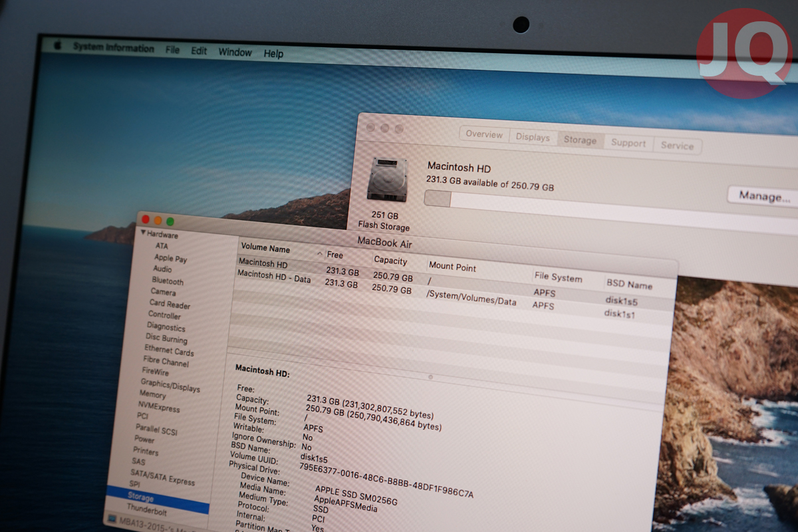Select SATA/SATA Express in the sidebar
The height and width of the screenshot is (532, 798).
[x=162, y=476]
